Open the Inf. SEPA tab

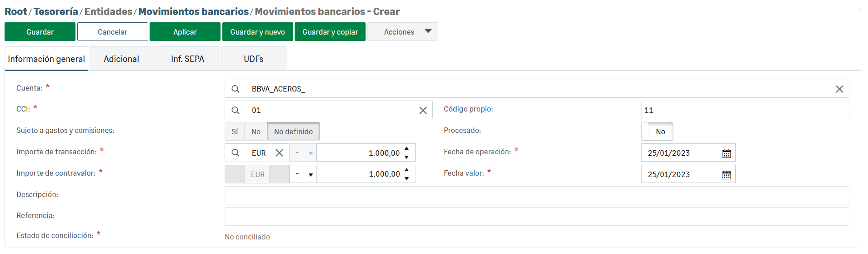[187, 59]
